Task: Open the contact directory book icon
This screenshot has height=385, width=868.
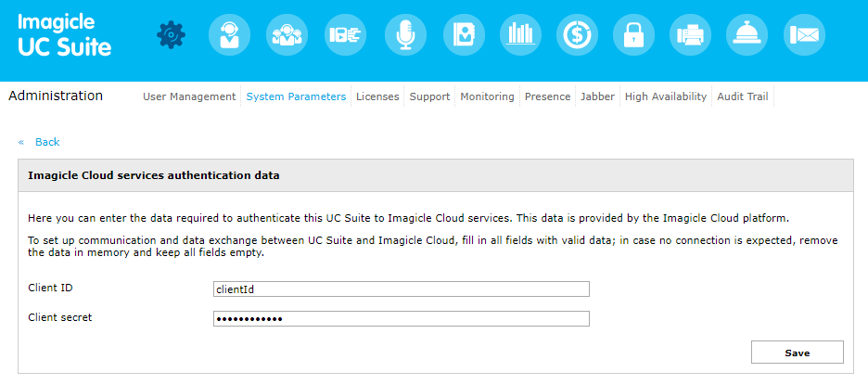Action: point(463,34)
